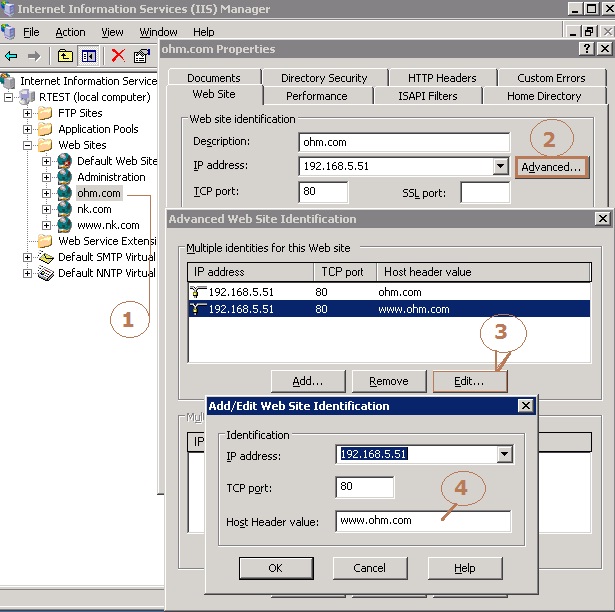Click the Default SMTP Virtual Server icon
This screenshot has width=615, height=612.
tap(45, 257)
